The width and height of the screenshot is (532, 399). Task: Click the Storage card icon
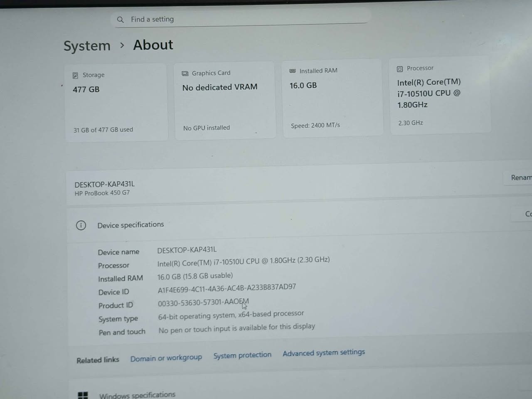coord(75,75)
